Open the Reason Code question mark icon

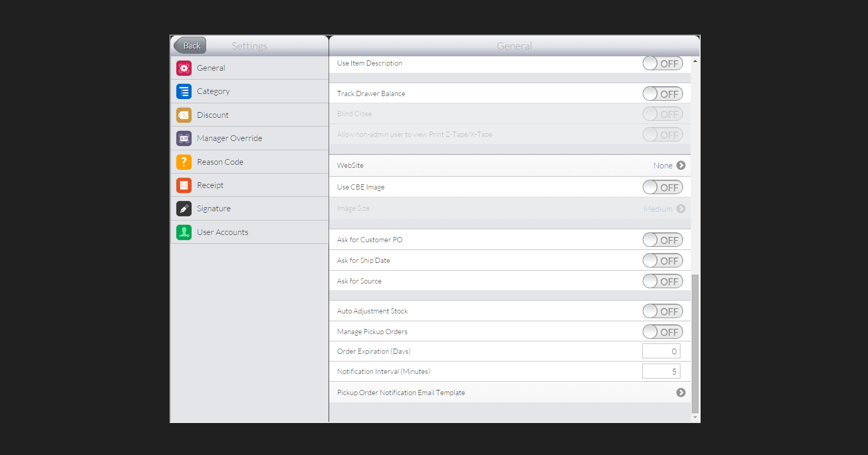[184, 162]
